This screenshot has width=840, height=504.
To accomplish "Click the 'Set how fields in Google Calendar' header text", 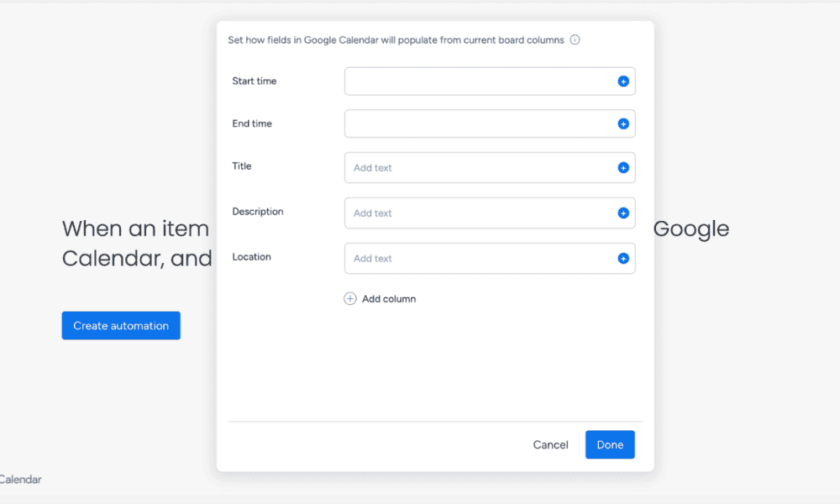I will [x=396, y=39].
